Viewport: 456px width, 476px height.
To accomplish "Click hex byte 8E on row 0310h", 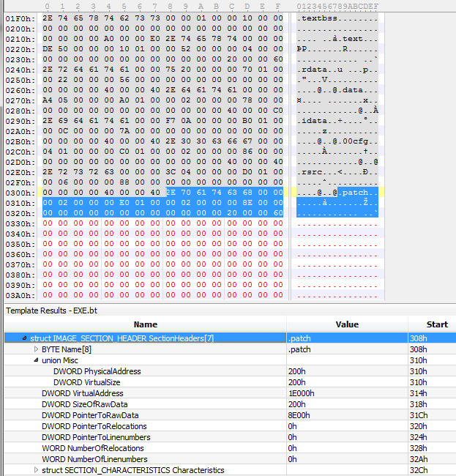I will (247, 202).
